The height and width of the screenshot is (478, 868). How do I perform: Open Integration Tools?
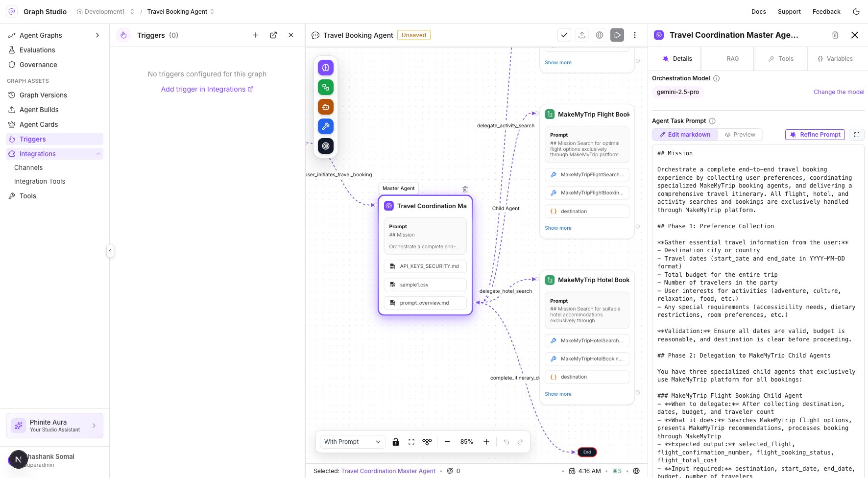tap(40, 181)
